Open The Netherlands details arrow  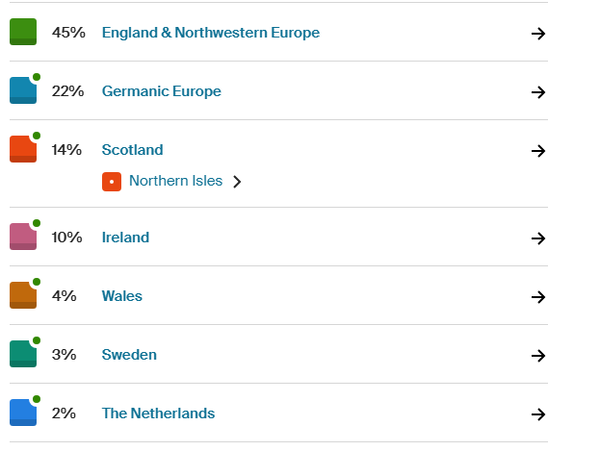[x=538, y=414]
